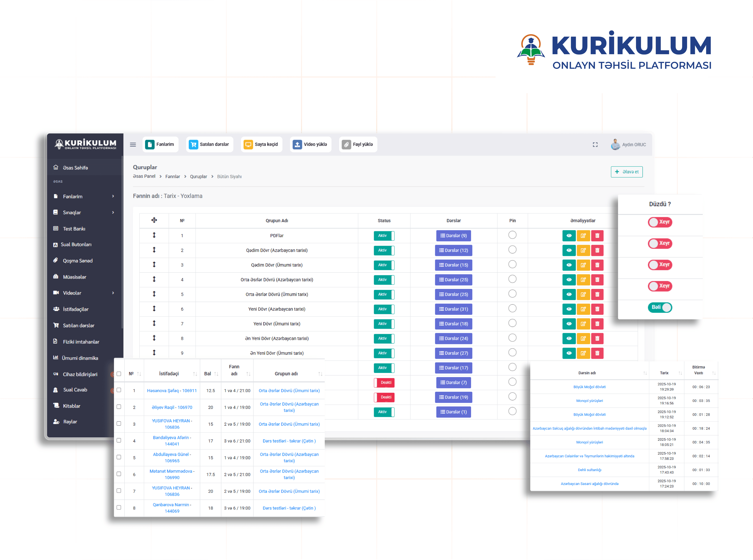This screenshot has width=753, height=560.
Task: Click the drag handle arrow for row 4
Action: 154,279
